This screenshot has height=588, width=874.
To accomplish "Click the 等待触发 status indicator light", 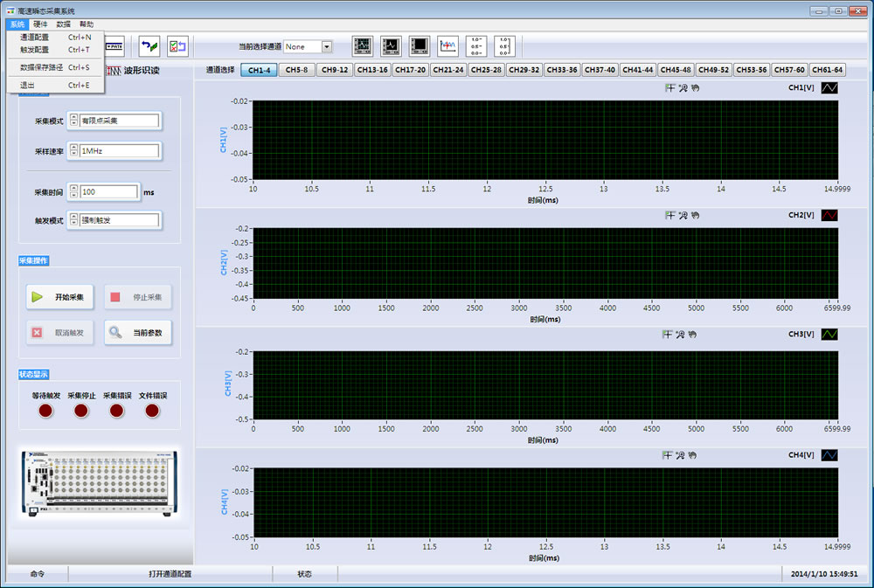I will [46, 411].
